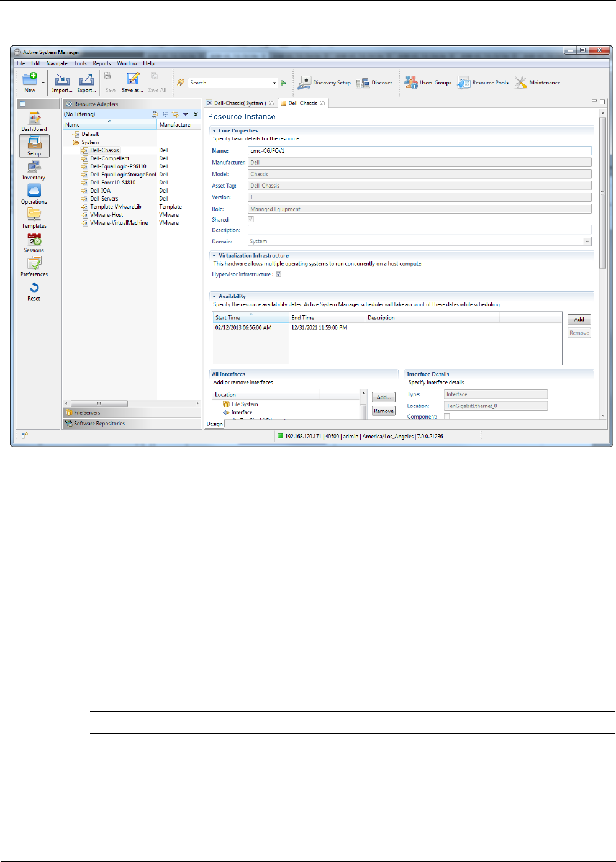616x862 pixels.
Task: Open the Edit menu
Action: pyautogui.click(x=35, y=63)
